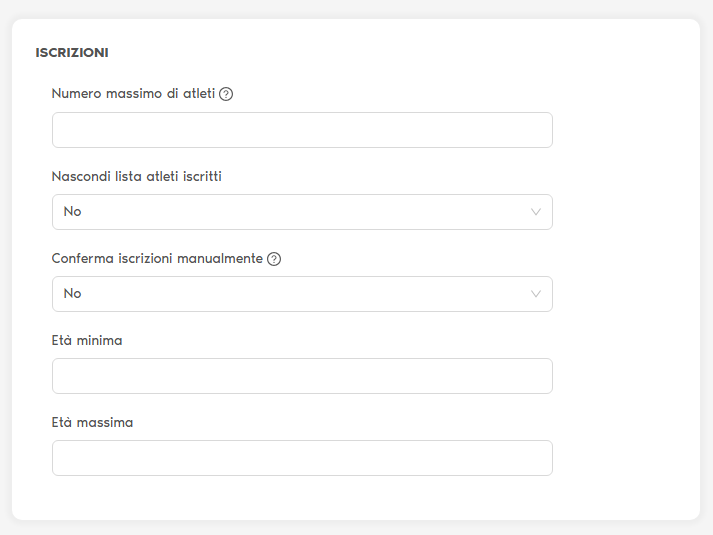Image resolution: width=713 pixels, height=535 pixels.
Task: Click the Nascondi lista atleti iscritti label
Action: (x=136, y=176)
